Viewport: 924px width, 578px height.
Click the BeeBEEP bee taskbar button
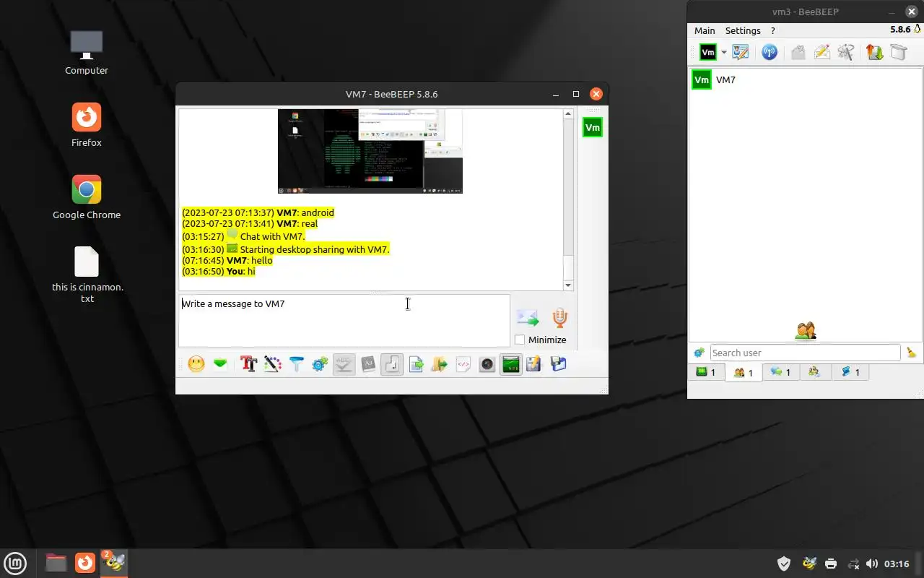(x=113, y=563)
